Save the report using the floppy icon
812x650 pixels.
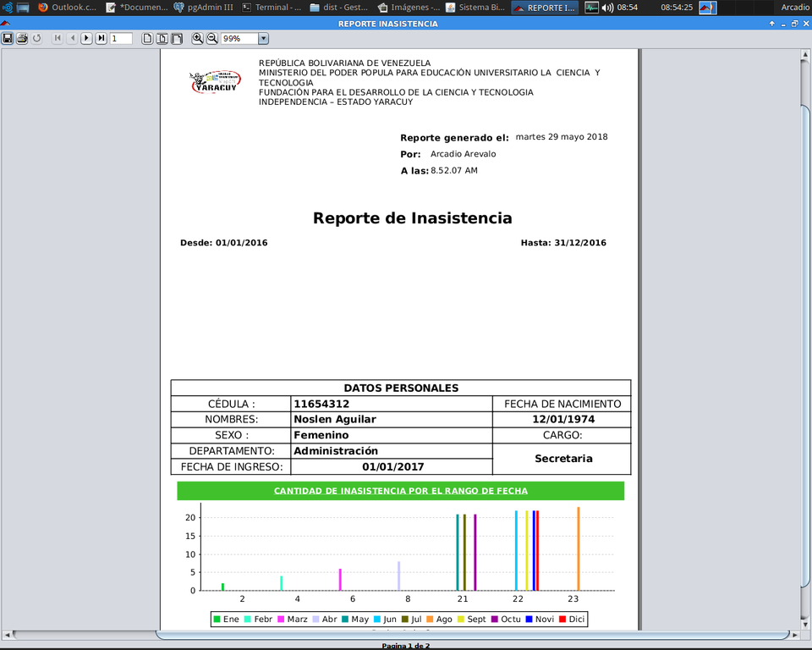click(x=8, y=38)
